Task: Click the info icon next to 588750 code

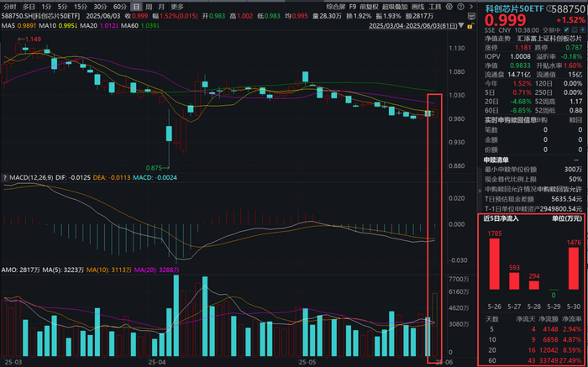Action: pos(549,8)
